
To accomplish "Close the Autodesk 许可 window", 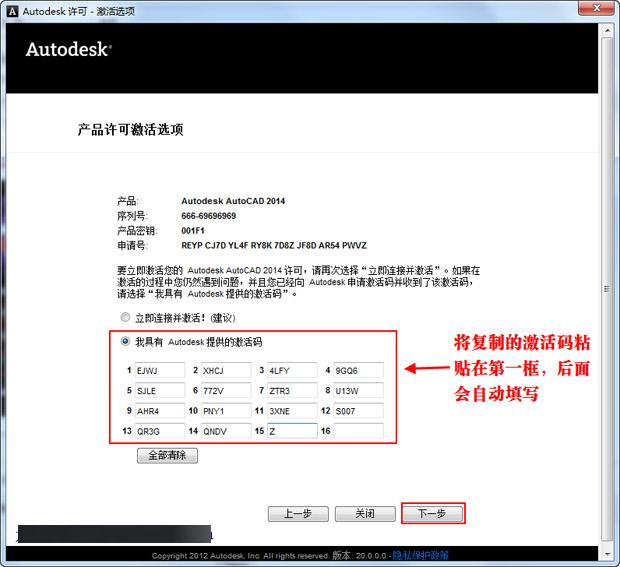I will (597, 8).
